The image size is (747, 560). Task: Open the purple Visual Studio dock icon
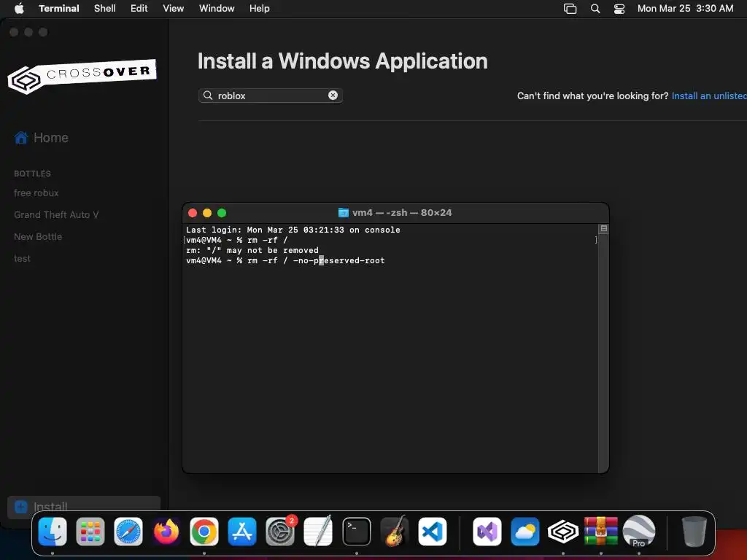[x=487, y=532]
